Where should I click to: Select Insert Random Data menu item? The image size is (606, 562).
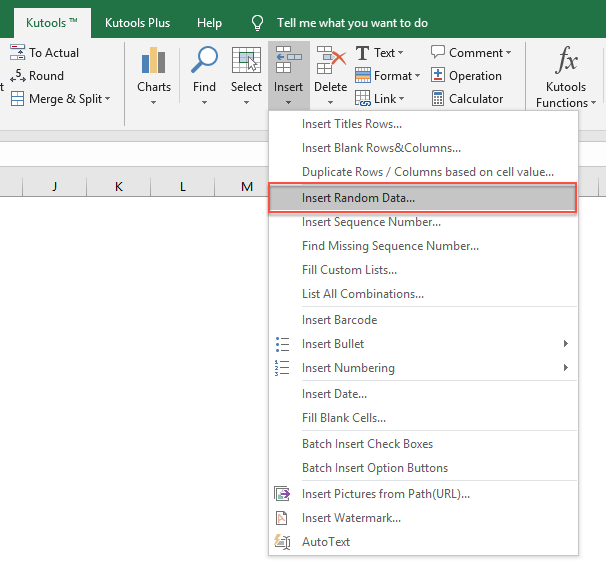[423, 198]
